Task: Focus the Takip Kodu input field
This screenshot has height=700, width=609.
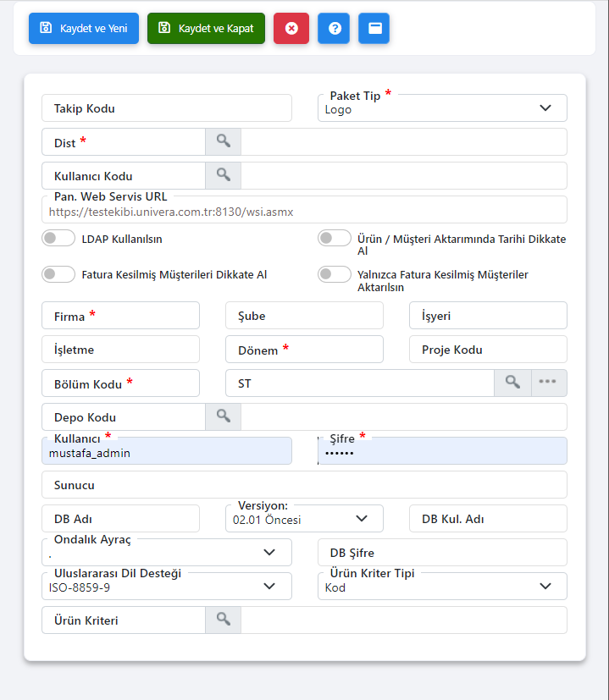Action: pyautogui.click(x=167, y=108)
